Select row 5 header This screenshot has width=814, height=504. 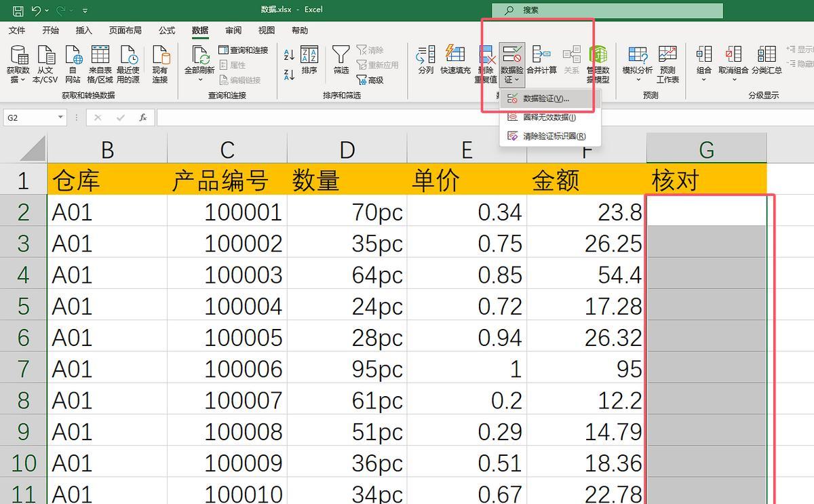(x=23, y=307)
